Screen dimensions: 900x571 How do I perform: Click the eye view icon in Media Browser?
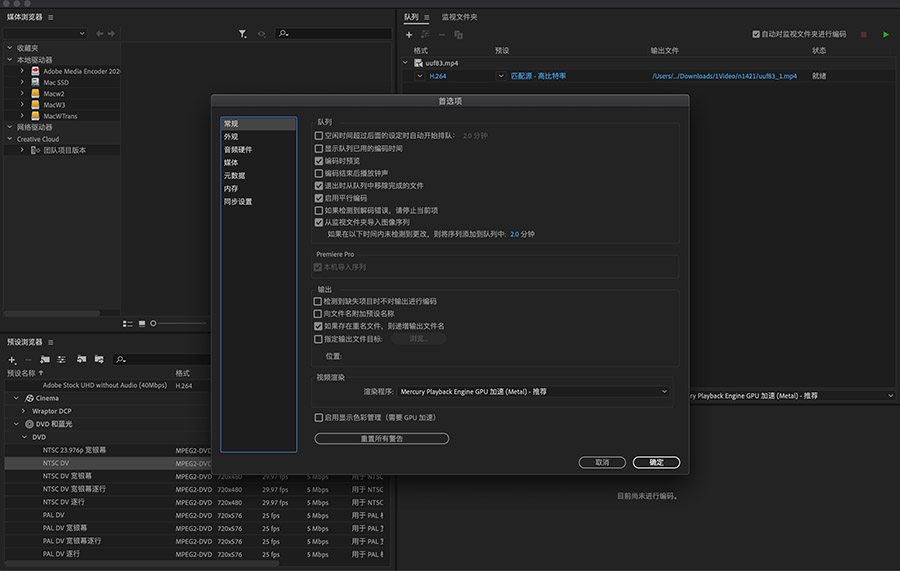point(262,34)
